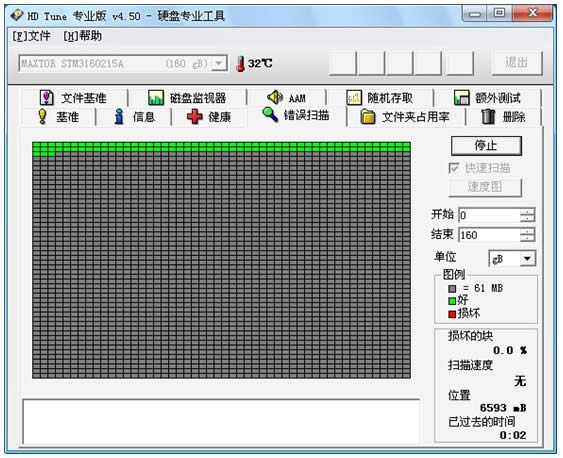
Task: Click the Erase trash can icon
Action: 488,117
